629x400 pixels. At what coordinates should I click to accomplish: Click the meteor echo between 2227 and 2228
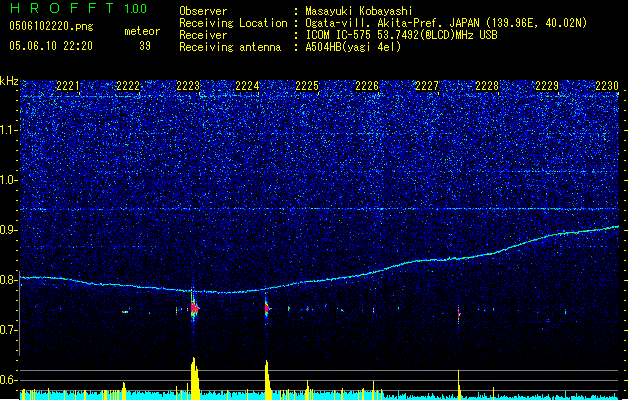tap(459, 314)
